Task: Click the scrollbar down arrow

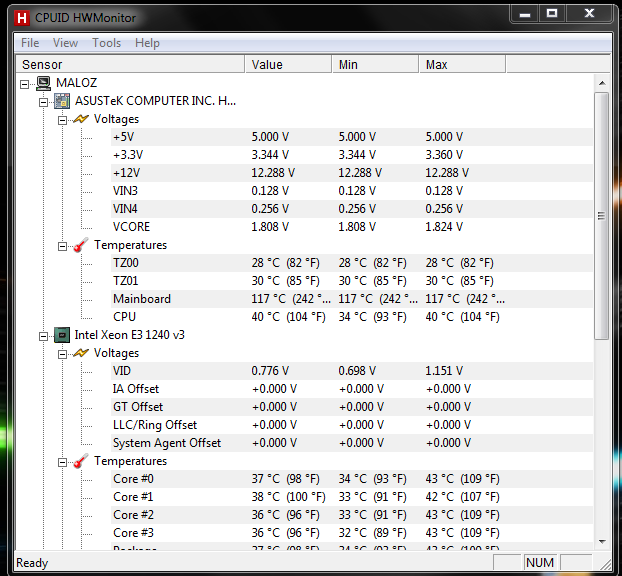Action: click(602, 541)
